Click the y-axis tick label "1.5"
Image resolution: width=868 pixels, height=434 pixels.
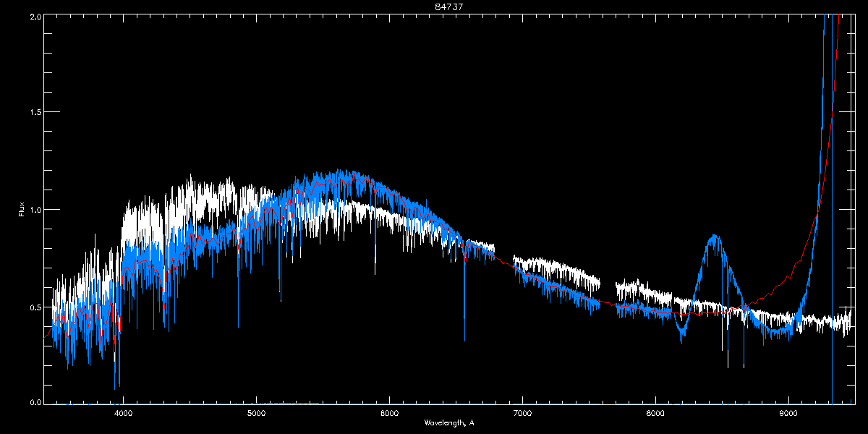[x=35, y=112]
